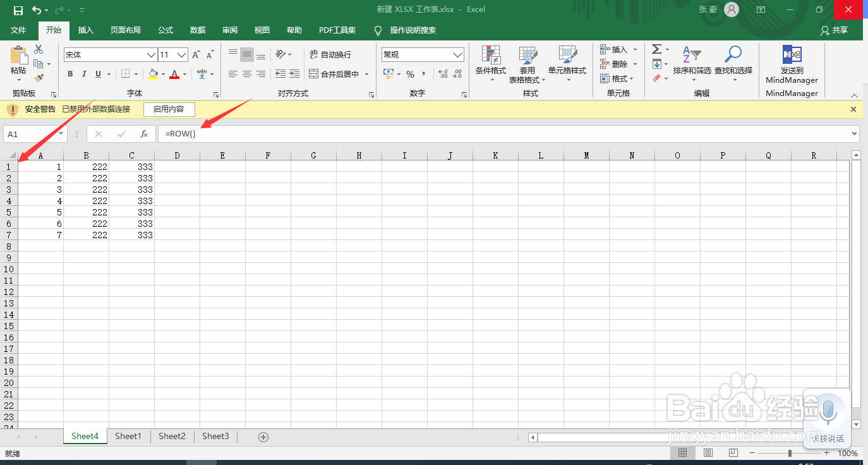
Task: Decrease indent of cell contents
Action: pyautogui.click(x=280, y=74)
